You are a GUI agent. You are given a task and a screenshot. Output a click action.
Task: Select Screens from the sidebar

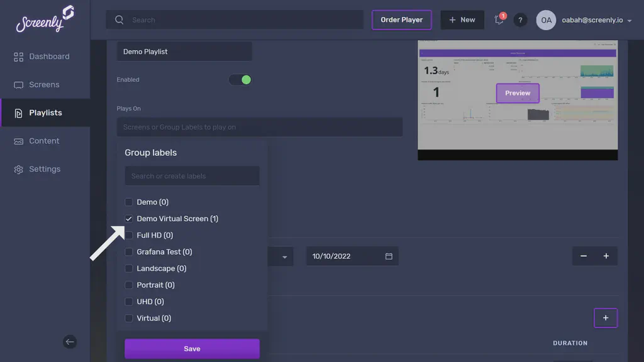coord(44,84)
